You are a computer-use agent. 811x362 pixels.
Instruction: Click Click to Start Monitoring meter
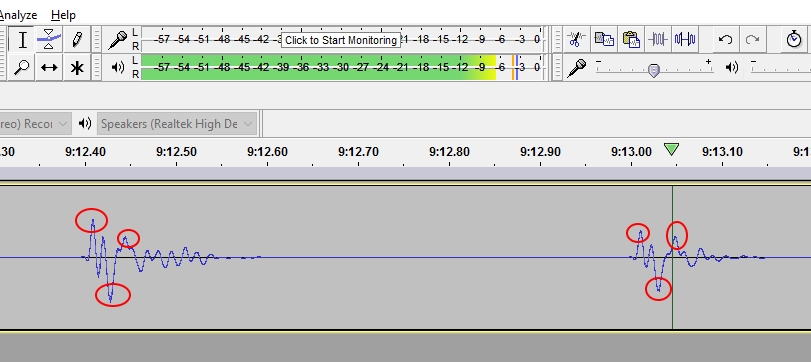pos(341,40)
